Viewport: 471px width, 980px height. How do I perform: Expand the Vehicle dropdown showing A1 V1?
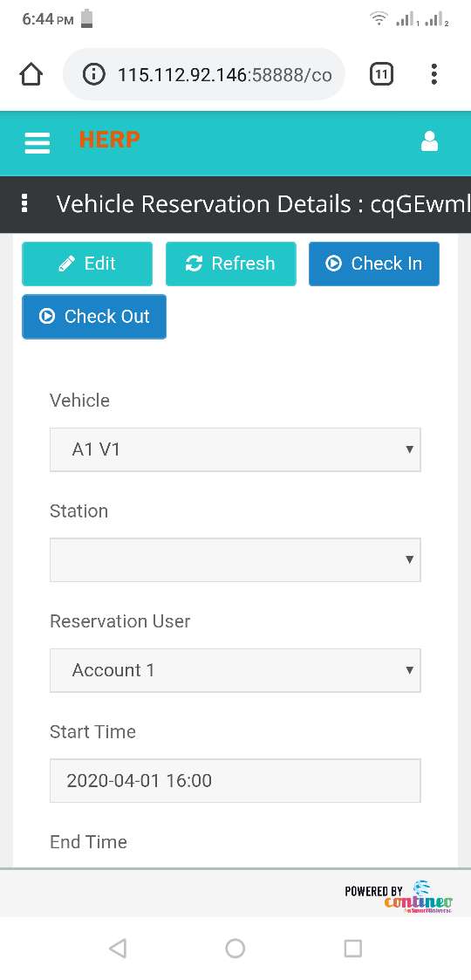[x=235, y=449]
